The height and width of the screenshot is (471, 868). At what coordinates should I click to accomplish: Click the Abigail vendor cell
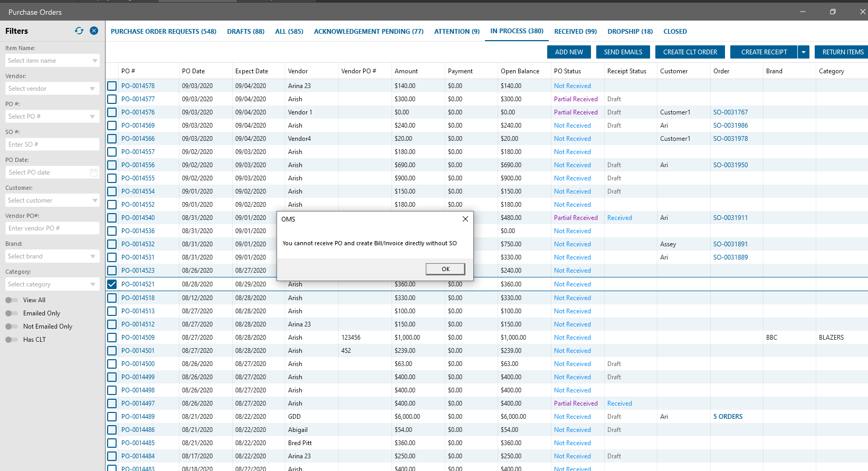(298, 430)
